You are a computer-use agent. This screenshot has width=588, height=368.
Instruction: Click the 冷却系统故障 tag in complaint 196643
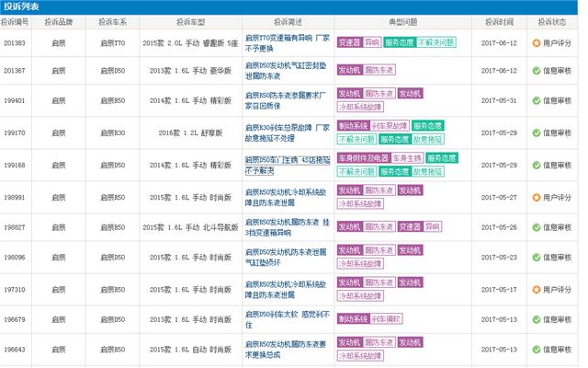(360, 356)
